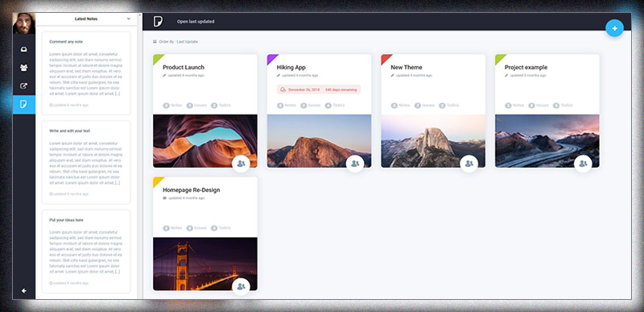Click the Latest Notes panel header

86,19
